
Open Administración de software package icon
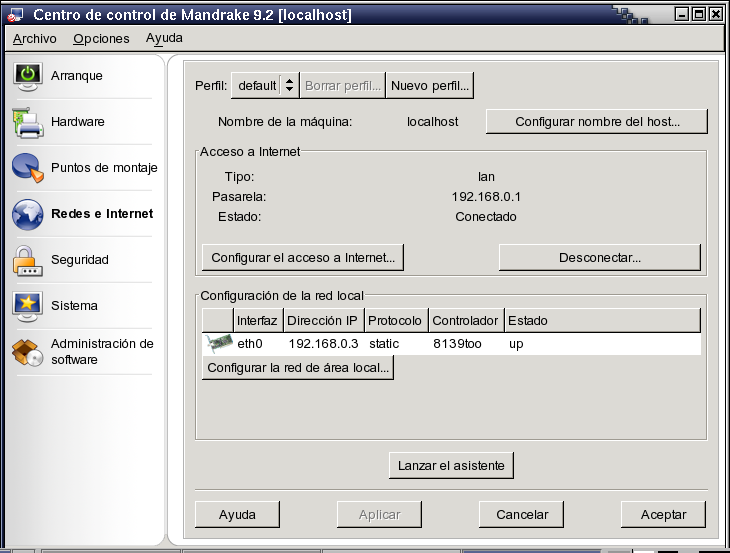click(x=28, y=352)
